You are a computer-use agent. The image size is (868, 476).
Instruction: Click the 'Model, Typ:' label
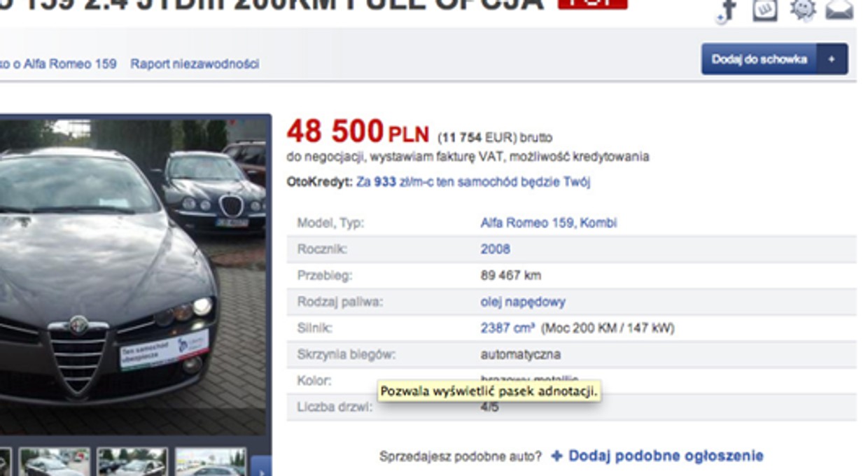(x=330, y=223)
